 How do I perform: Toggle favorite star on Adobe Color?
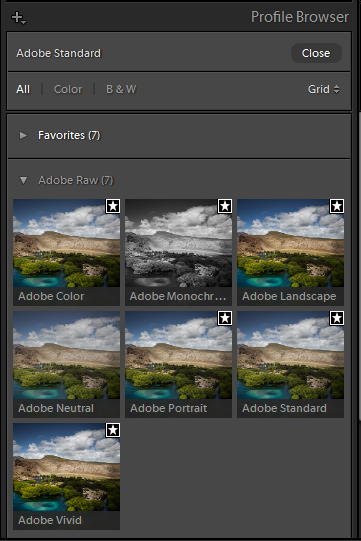[x=113, y=206]
